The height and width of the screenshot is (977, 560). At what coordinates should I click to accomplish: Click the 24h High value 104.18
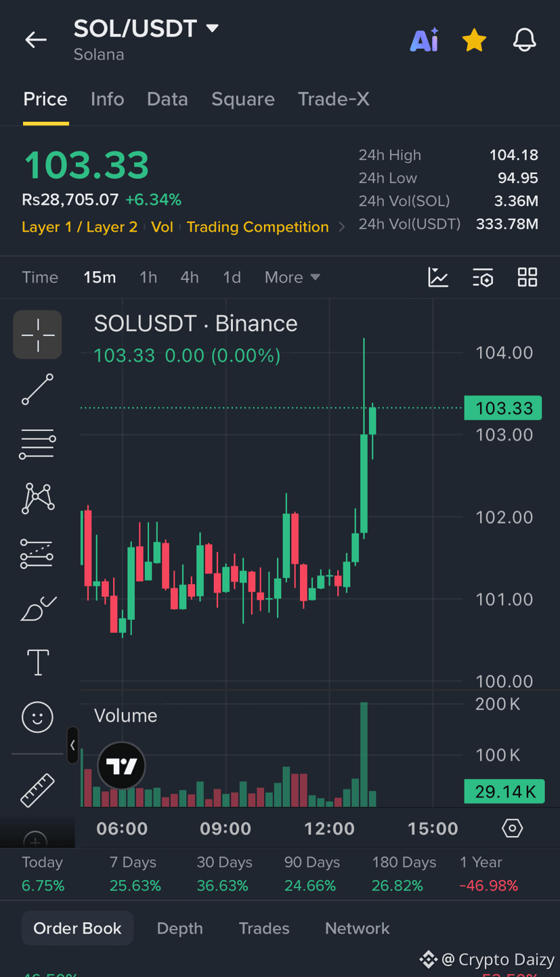coord(514,155)
